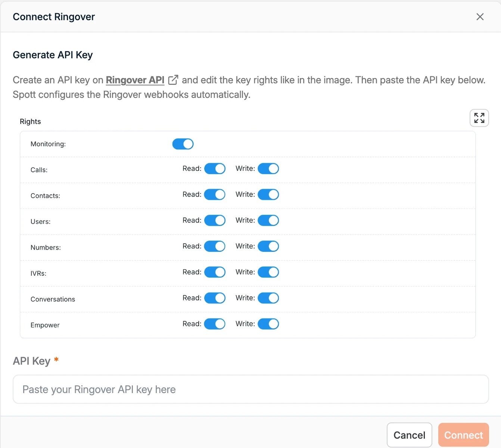Image resolution: width=501 pixels, height=448 pixels.
Task: Click the 'Rights' label
Action: coord(30,121)
